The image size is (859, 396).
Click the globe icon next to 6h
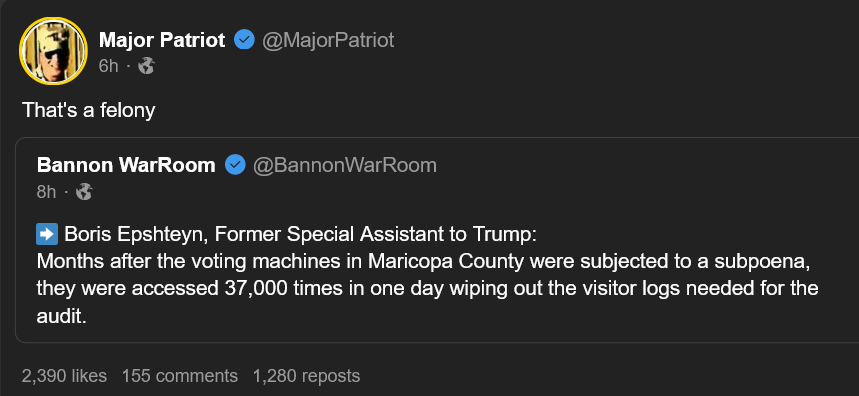pyautogui.click(x=146, y=66)
